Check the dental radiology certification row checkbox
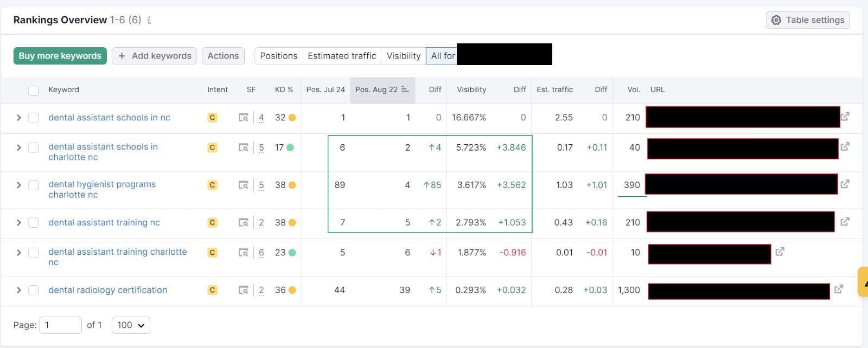The width and height of the screenshot is (868, 348). click(x=34, y=290)
